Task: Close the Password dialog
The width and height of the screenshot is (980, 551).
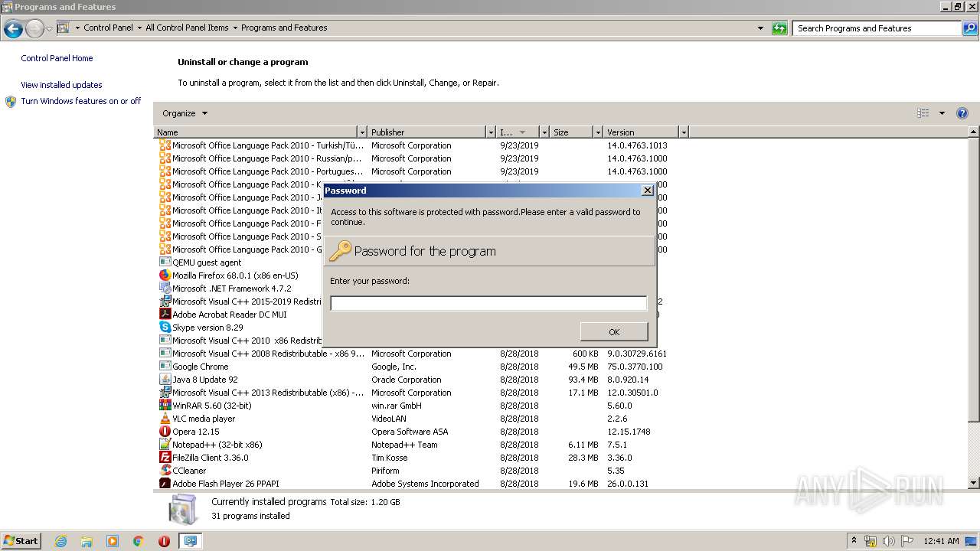Action: [x=647, y=191]
